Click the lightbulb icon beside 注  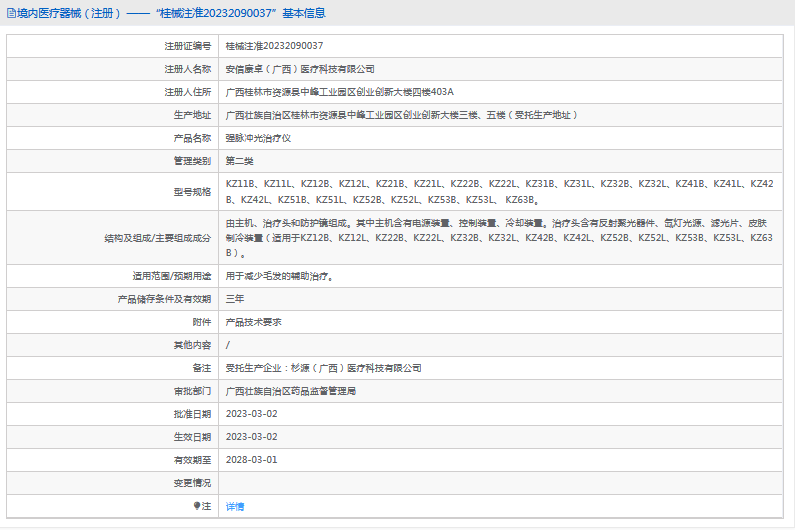(197, 506)
